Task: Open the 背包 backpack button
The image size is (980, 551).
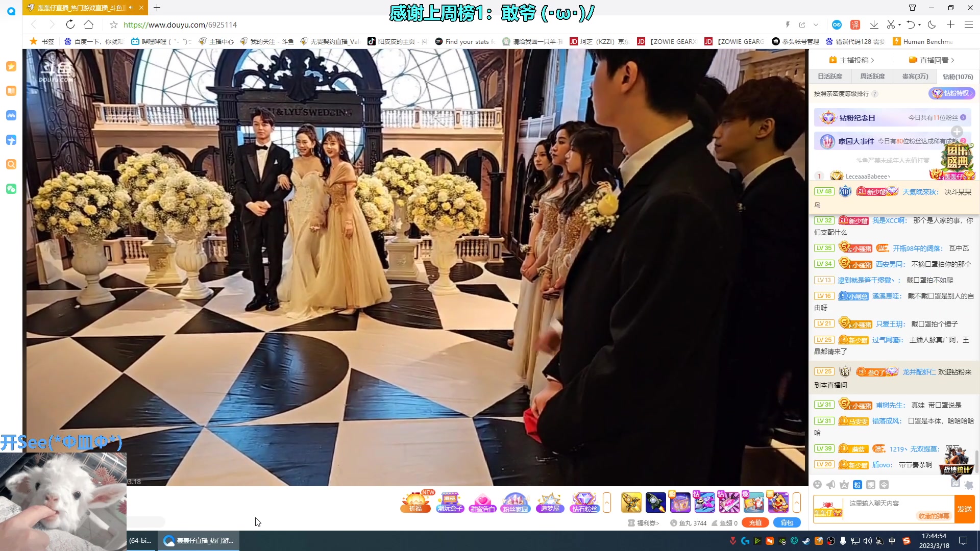Action: (787, 522)
